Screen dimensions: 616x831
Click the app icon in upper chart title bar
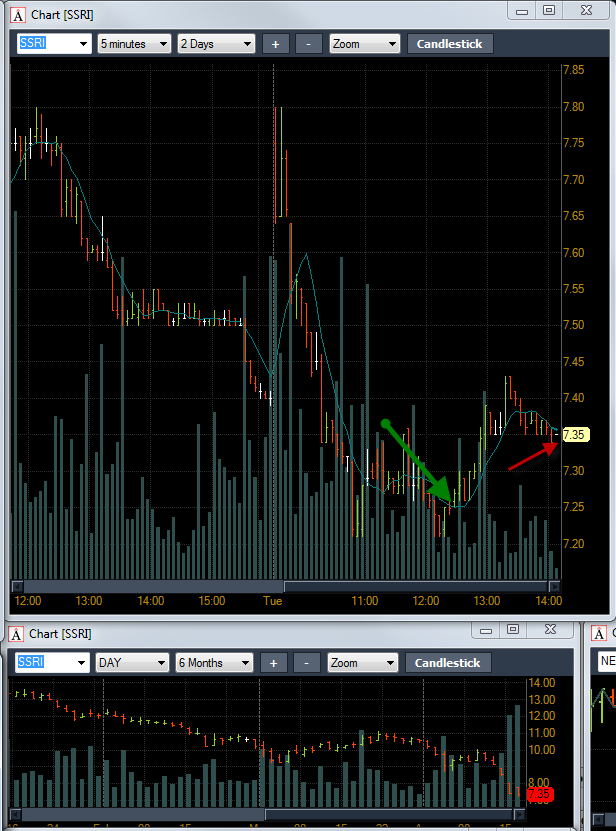click(x=18, y=15)
